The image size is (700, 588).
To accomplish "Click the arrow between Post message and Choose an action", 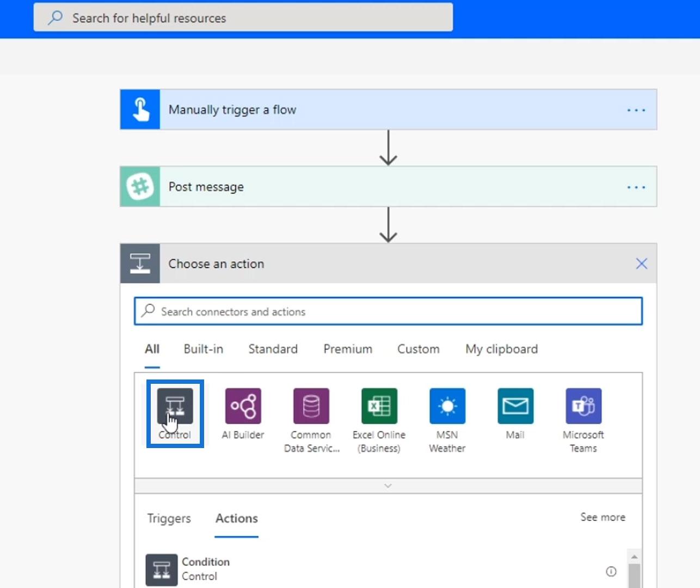I will [x=388, y=225].
